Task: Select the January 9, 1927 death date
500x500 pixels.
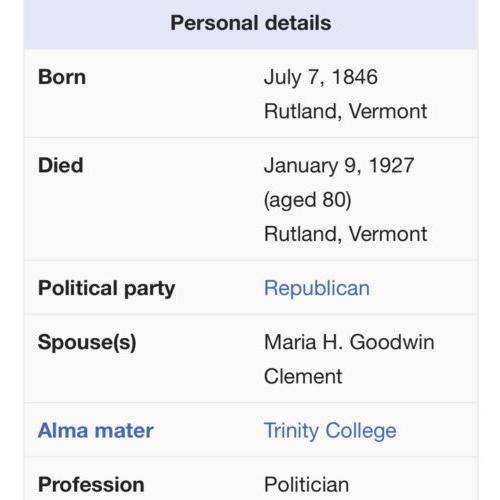Action: (x=339, y=166)
